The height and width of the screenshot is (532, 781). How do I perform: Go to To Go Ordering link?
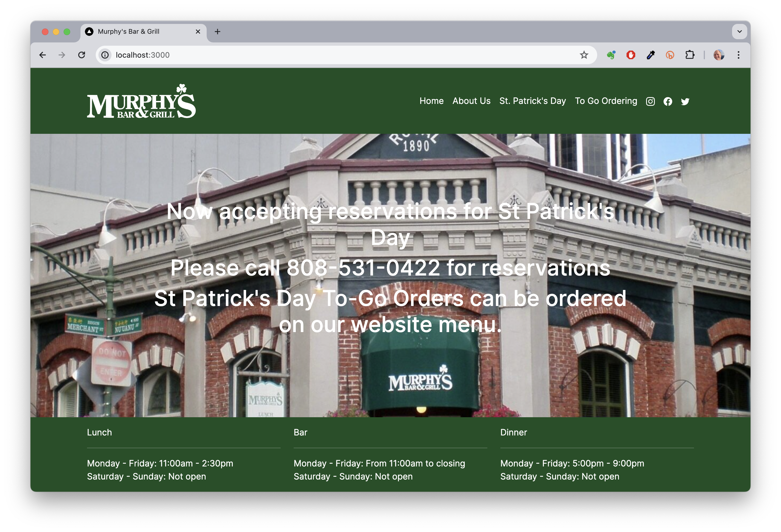pyautogui.click(x=606, y=101)
